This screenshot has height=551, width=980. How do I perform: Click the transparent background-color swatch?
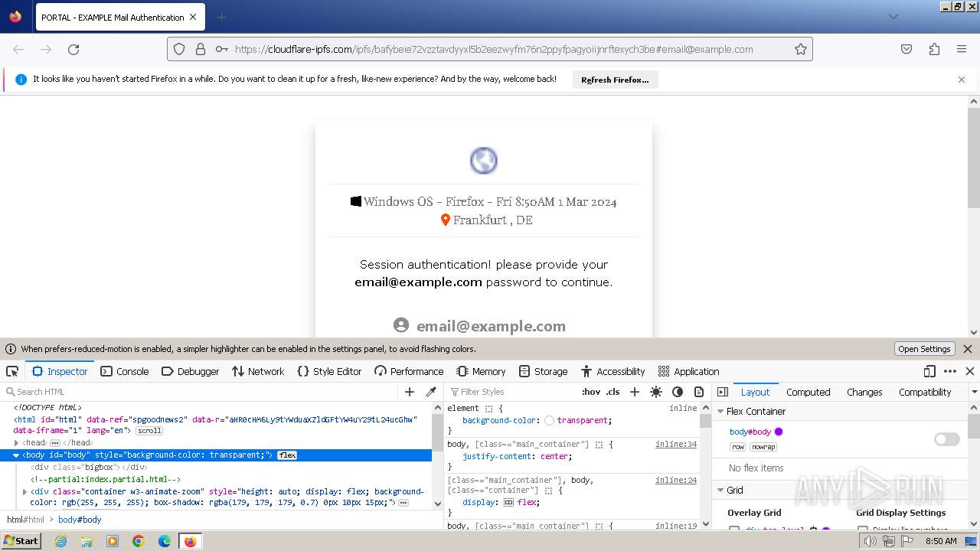tap(550, 420)
